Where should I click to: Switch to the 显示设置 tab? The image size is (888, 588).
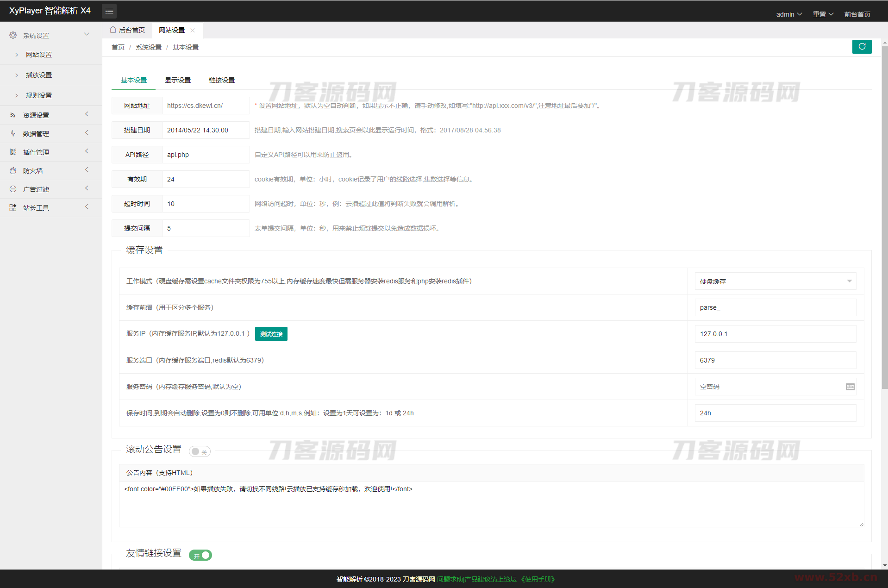[x=178, y=80]
